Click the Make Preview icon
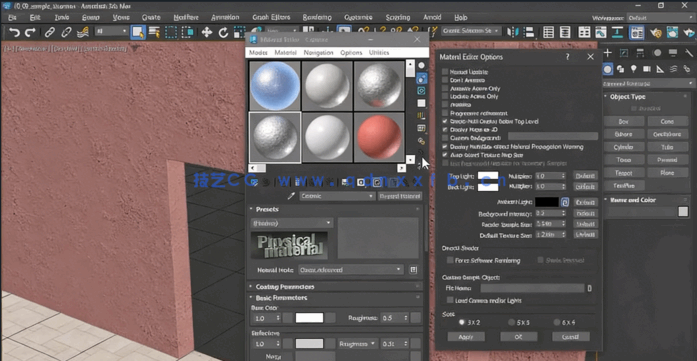The height and width of the screenshot is (361, 697). point(421,128)
